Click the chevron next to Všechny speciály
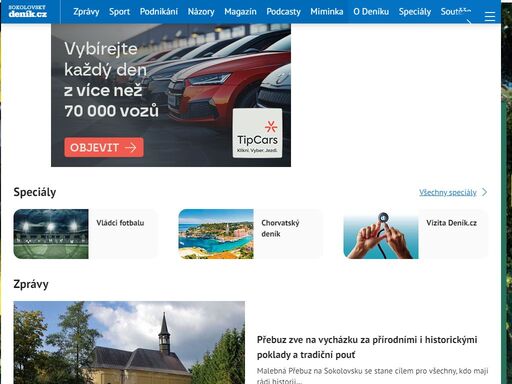512x384 pixels. pyautogui.click(x=484, y=192)
